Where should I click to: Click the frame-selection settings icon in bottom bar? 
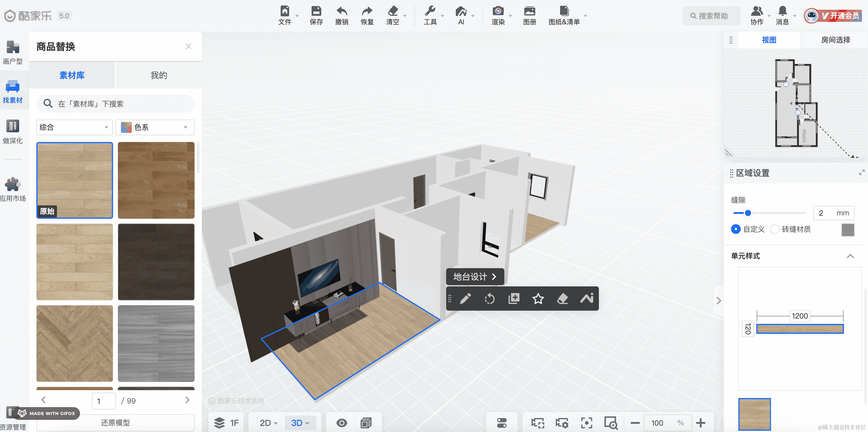(562, 423)
